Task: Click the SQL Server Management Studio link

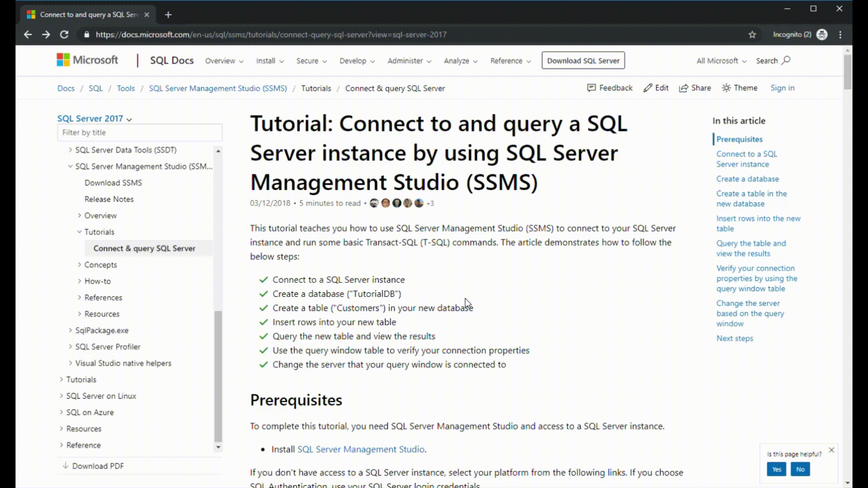Action: [x=360, y=449]
